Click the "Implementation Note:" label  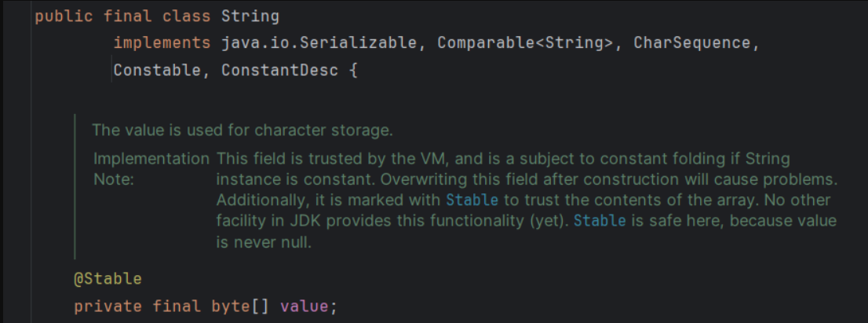click(x=151, y=169)
